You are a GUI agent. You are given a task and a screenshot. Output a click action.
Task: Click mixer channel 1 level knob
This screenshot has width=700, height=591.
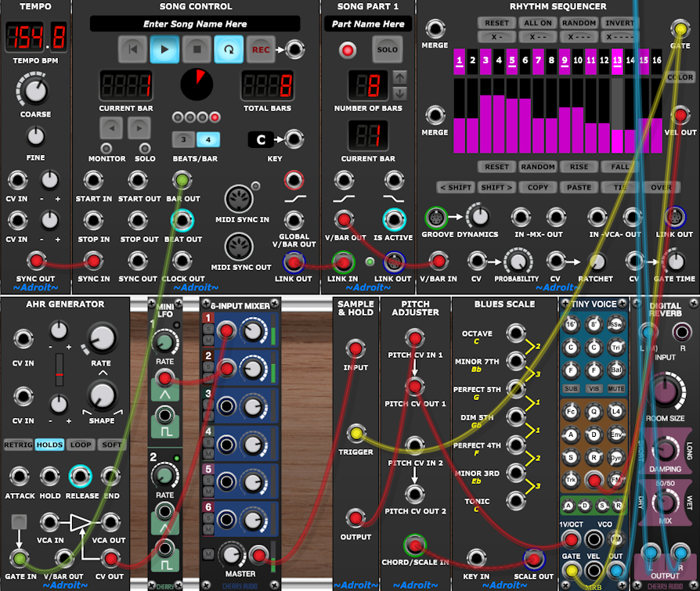coord(253,331)
